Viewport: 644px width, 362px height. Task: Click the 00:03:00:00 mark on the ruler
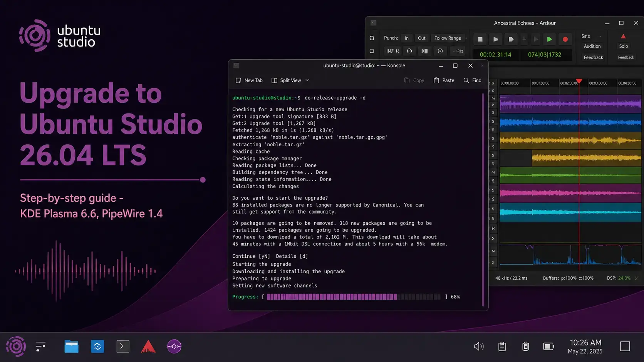tap(598, 83)
